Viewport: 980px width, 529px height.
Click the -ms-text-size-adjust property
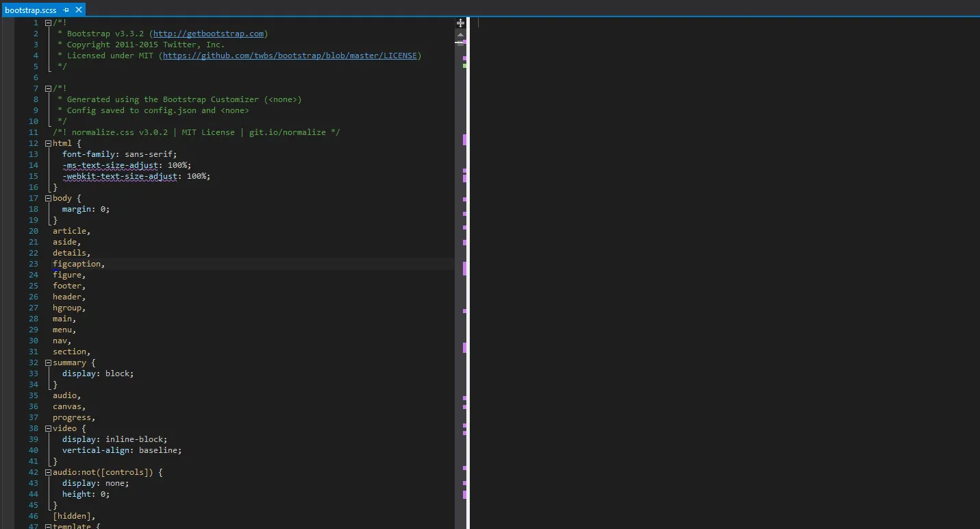[x=110, y=165]
